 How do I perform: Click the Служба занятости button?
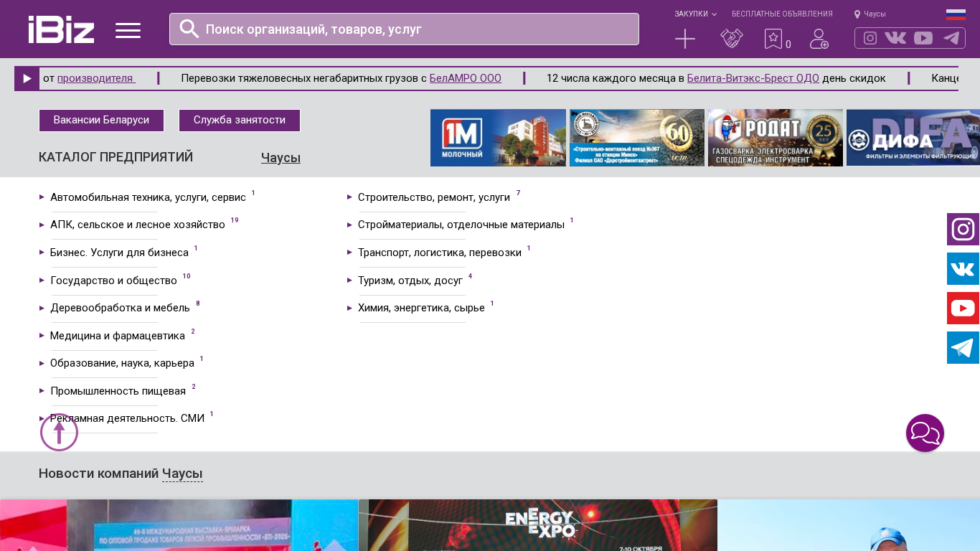[x=240, y=121]
